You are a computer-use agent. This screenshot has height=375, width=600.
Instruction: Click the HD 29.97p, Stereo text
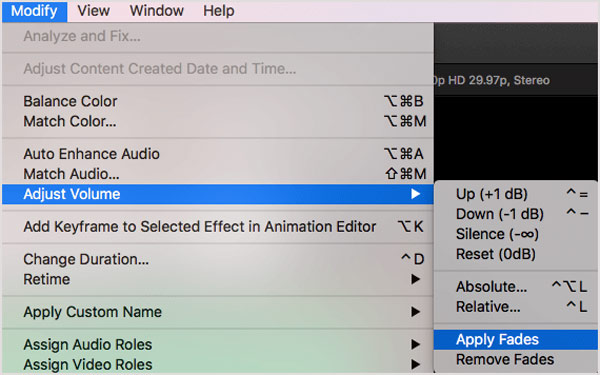pos(498,80)
